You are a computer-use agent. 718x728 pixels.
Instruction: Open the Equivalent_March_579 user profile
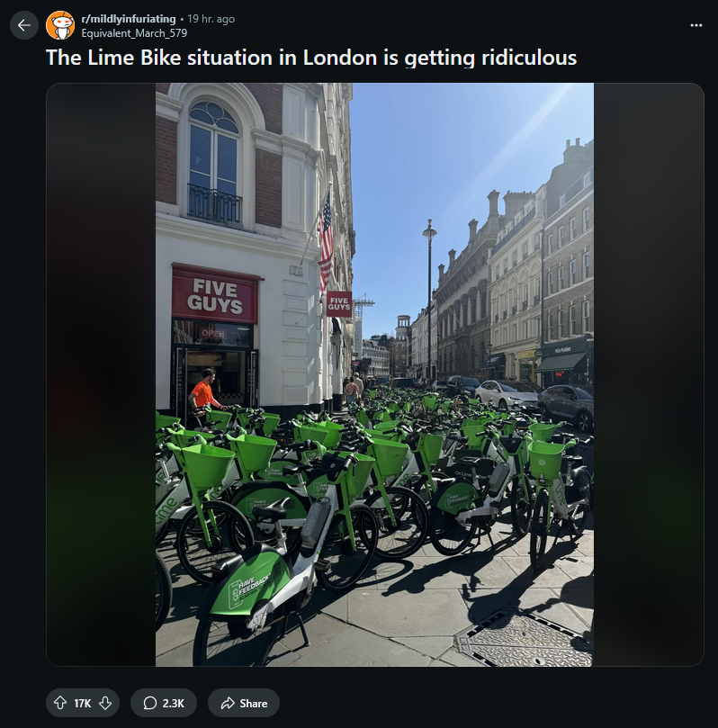coord(134,33)
